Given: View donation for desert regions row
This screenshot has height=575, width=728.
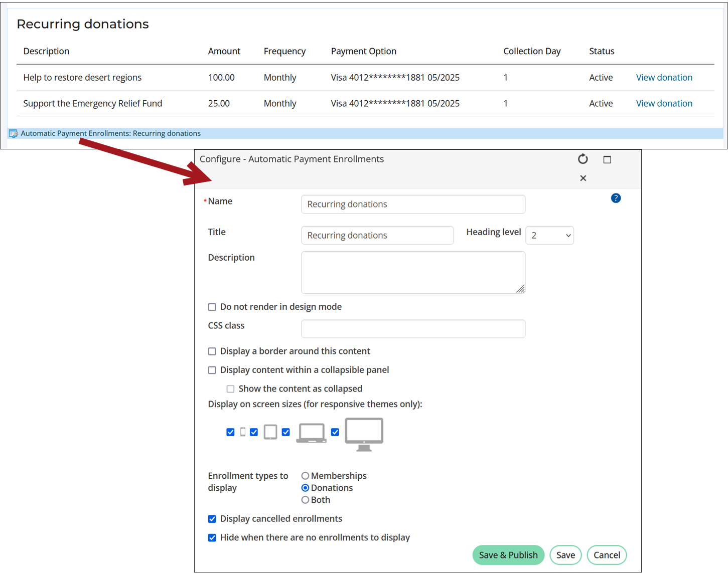Looking at the screenshot, I should coord(664,77).
